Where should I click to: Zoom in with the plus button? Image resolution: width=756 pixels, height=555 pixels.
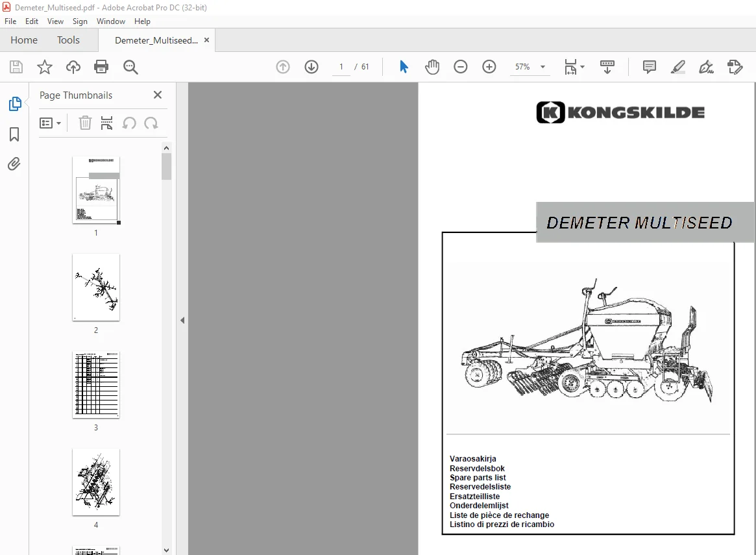pyautogui.click(x=489, y=67)
